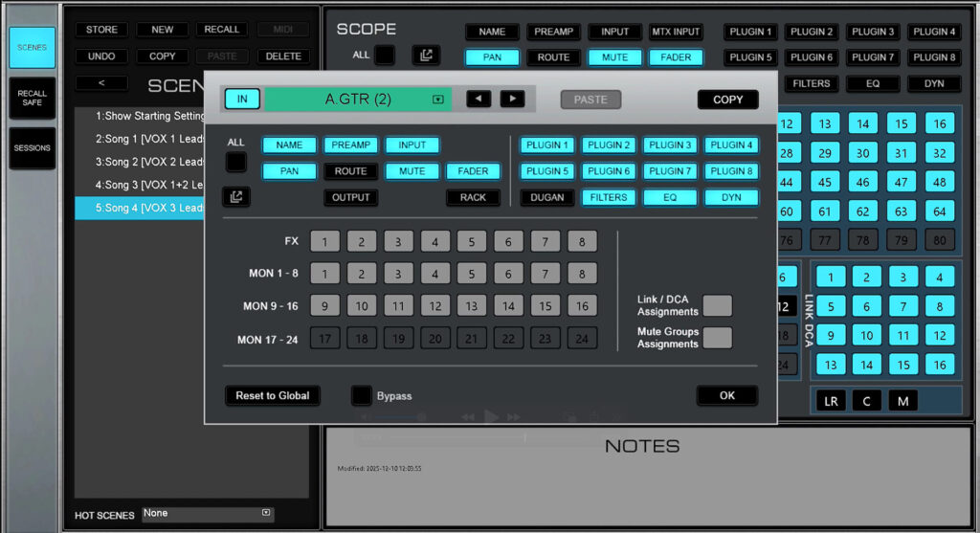The height and width of the screenshot is (533, 980).
Task: Select monitor send 20 in MON 17 - 24
Action: 435,339
